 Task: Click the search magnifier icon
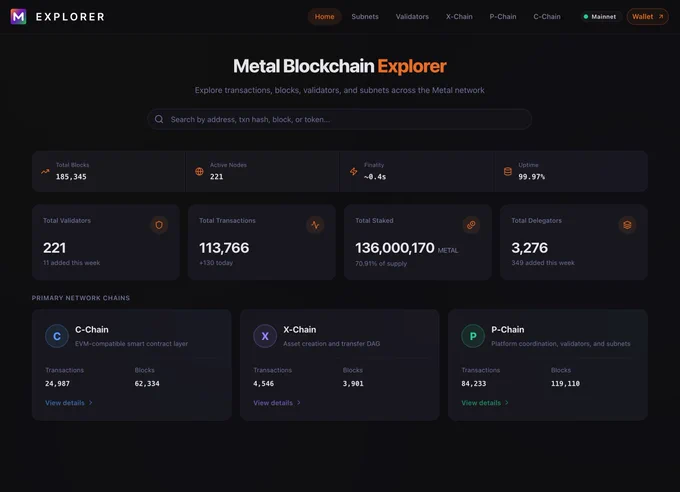[x=159, y=119]
